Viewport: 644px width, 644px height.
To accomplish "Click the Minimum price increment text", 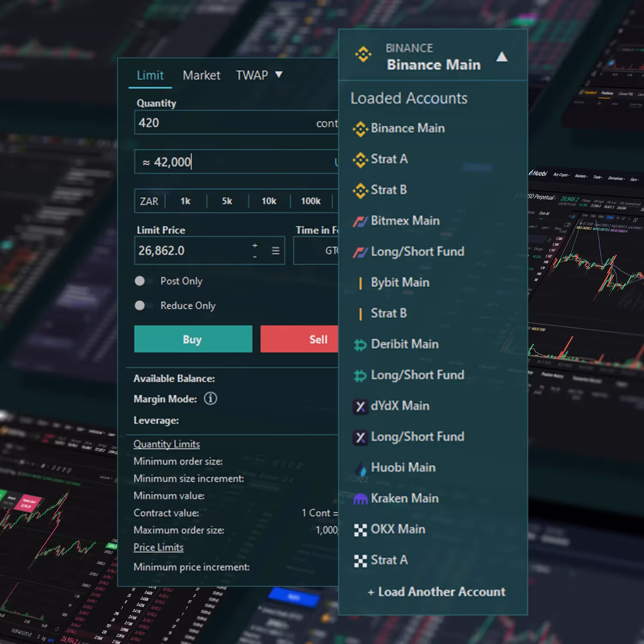I will coord(191,567).
